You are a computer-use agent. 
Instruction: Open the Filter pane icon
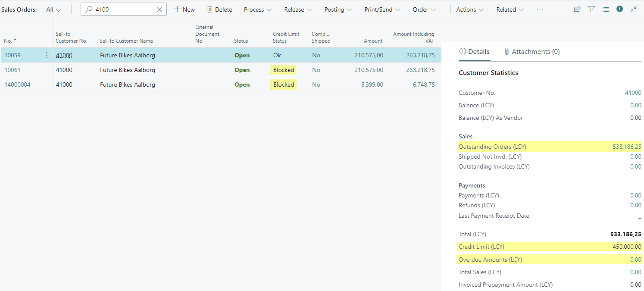tap(591, 9)
